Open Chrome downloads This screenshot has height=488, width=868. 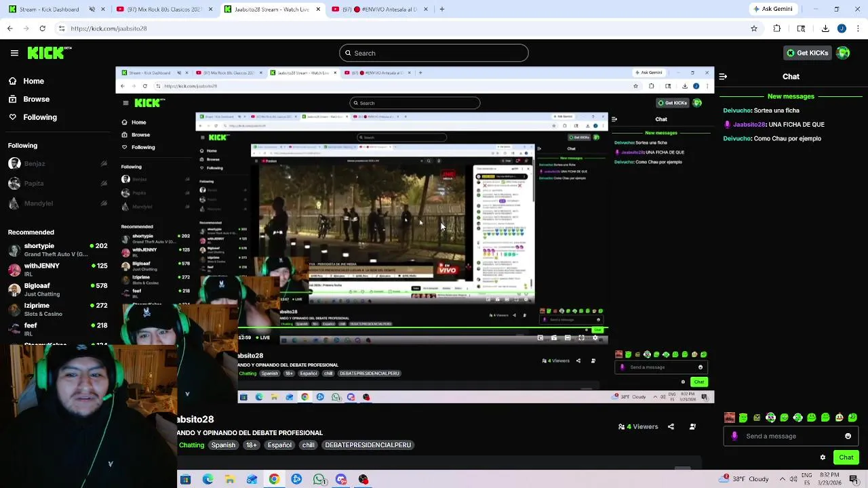point(825,28)
